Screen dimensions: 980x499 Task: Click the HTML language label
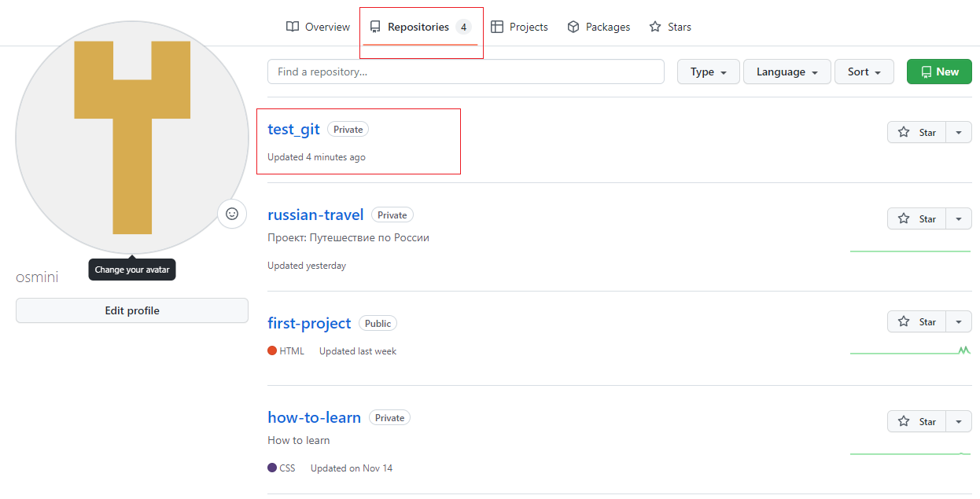(x=292, y=351)
